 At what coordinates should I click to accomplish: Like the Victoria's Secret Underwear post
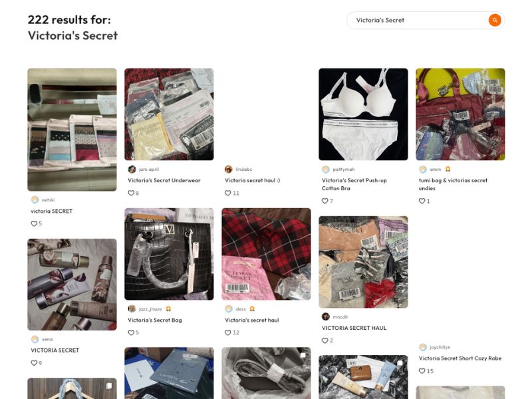131,193
